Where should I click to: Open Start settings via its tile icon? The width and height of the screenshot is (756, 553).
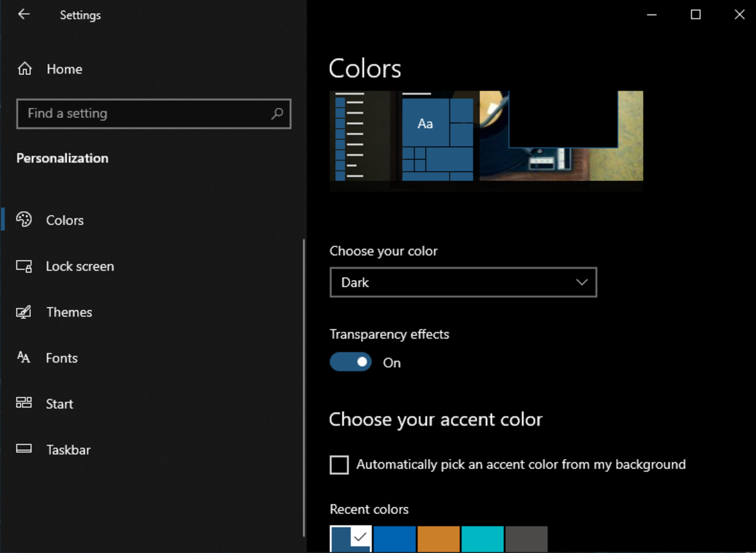(24, 403)
